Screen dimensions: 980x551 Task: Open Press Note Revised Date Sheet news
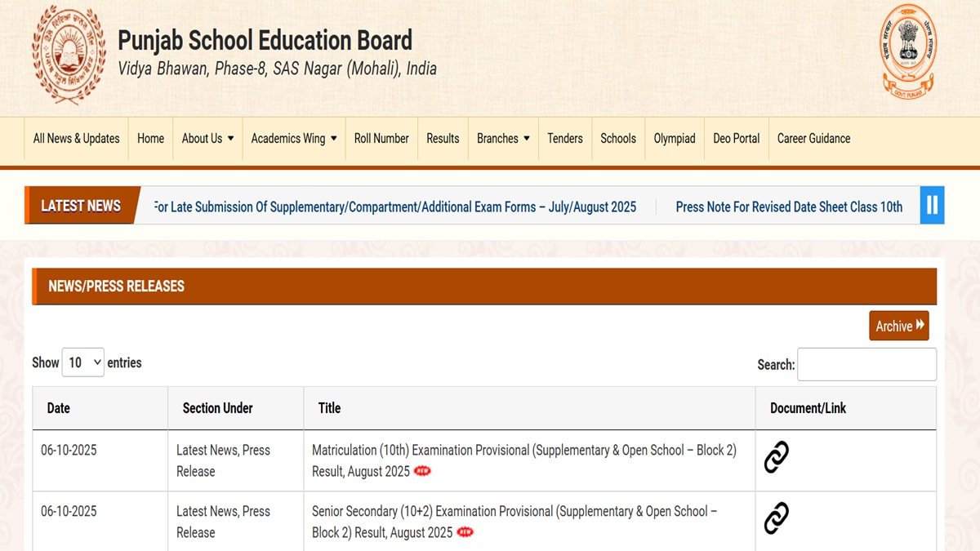point(789,207)
